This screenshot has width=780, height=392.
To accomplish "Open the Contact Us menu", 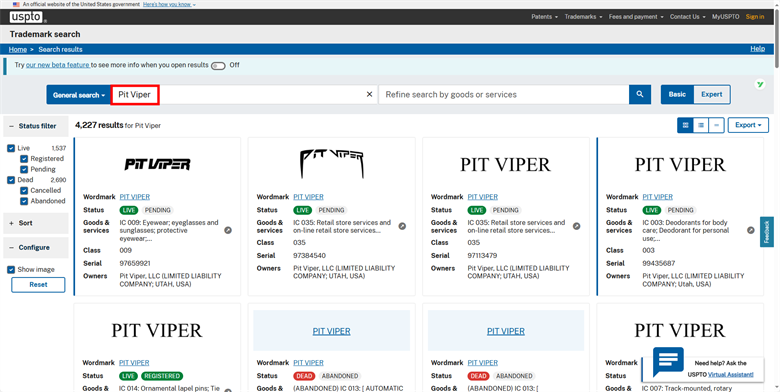I will click(687, 17).
